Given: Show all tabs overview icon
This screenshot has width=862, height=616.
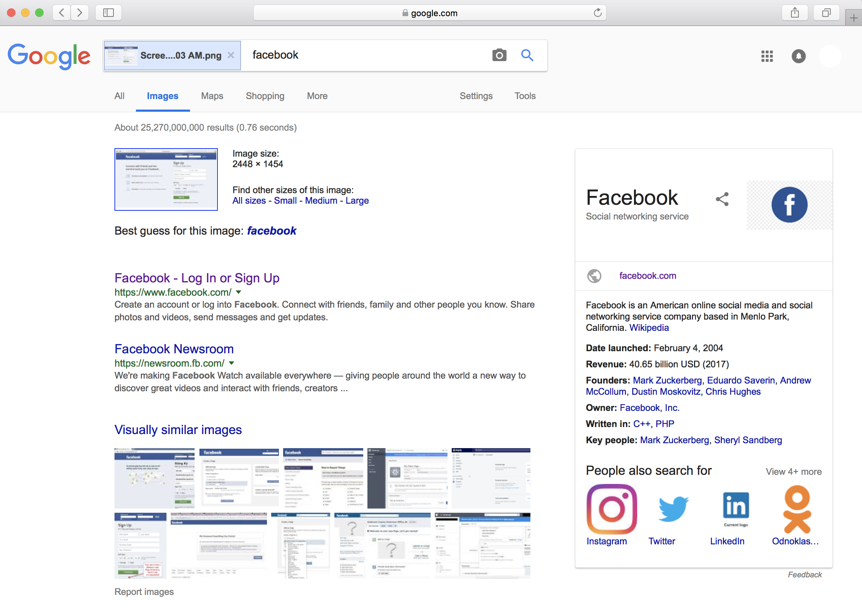Looking at the screenshot, I should tap(826, 13).
